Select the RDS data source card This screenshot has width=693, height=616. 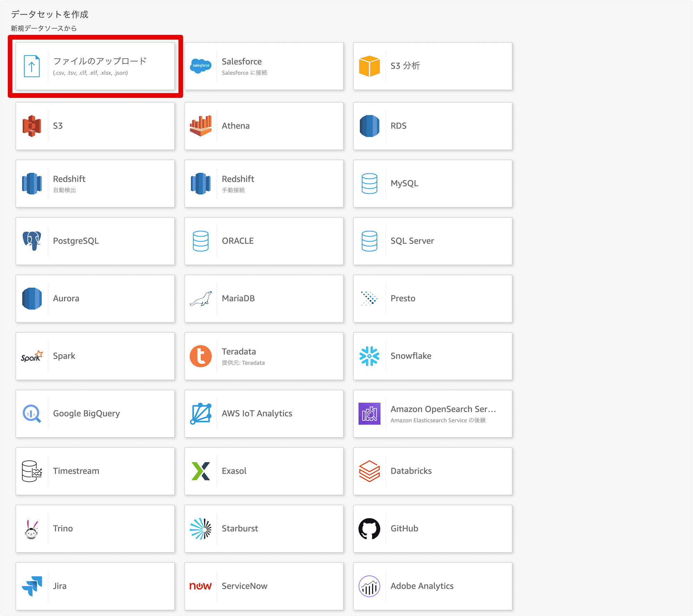tap(433, 126)
